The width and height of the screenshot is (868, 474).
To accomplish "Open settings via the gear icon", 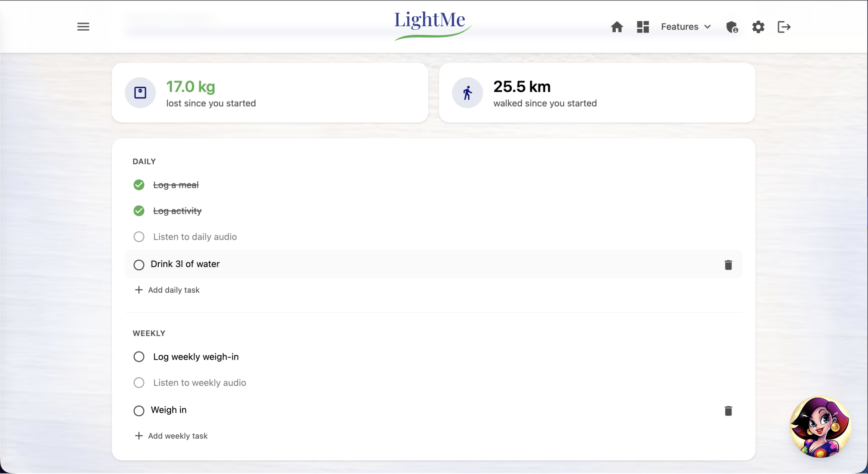I will pyautogui.click(x=758, y=27).
